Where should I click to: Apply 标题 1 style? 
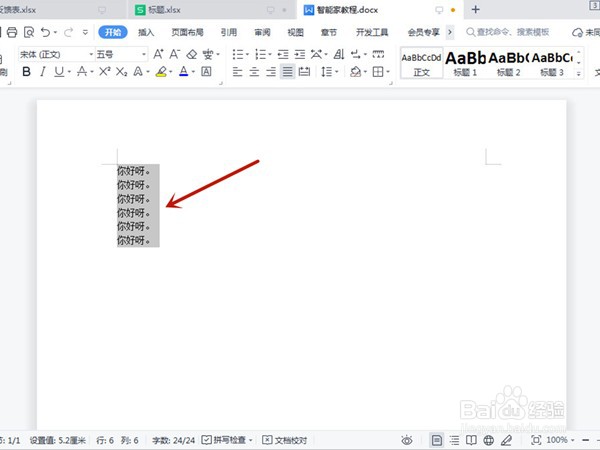(x=465, y=63)
